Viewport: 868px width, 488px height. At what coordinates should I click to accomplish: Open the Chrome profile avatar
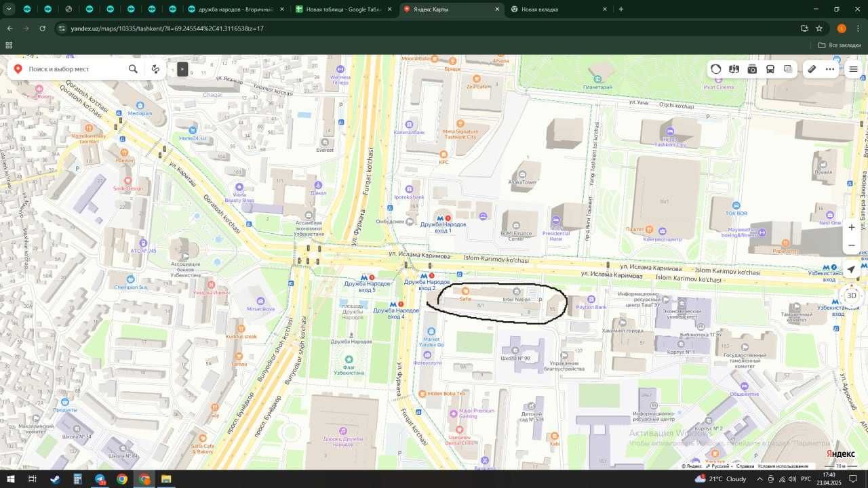tap(842, 28)
